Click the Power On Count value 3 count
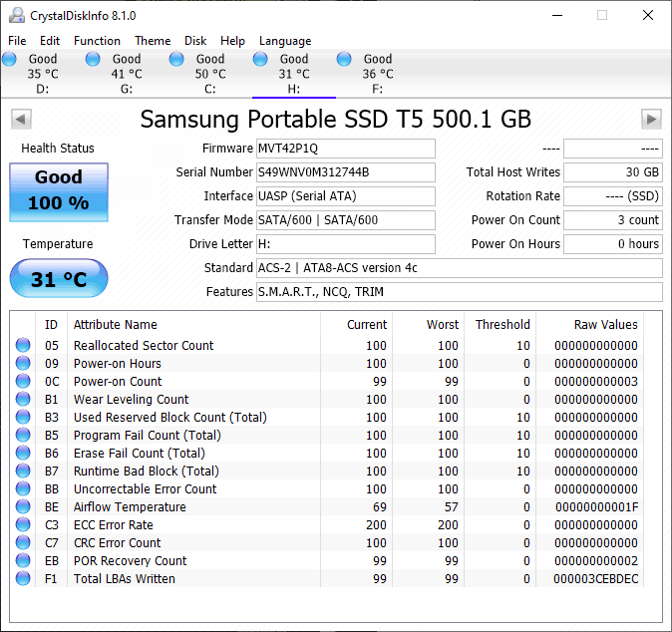672x632 pixels. pos(613,220)
